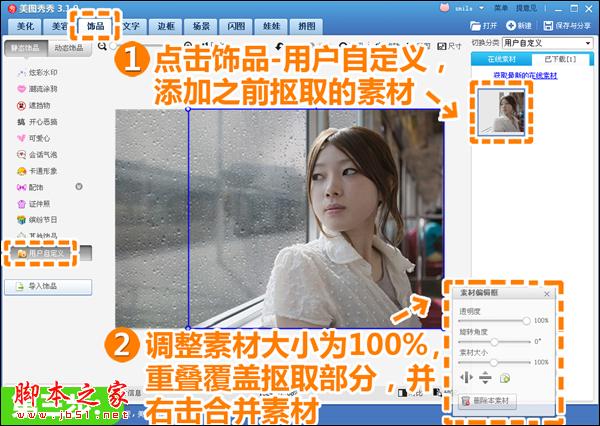This screenshot has width=600, height=426.
Task: Click the vertical flip icon in 素材编辑框
Action: click(485, 378)
